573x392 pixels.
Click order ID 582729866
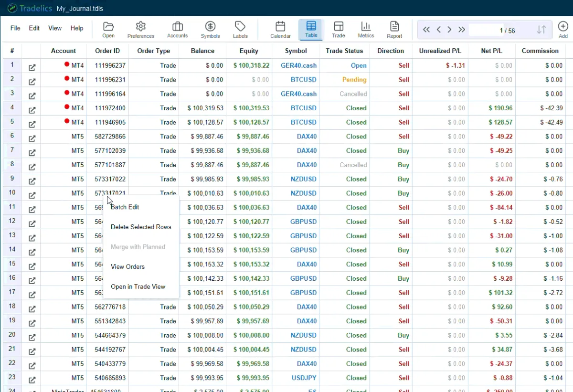coord(110,137)
